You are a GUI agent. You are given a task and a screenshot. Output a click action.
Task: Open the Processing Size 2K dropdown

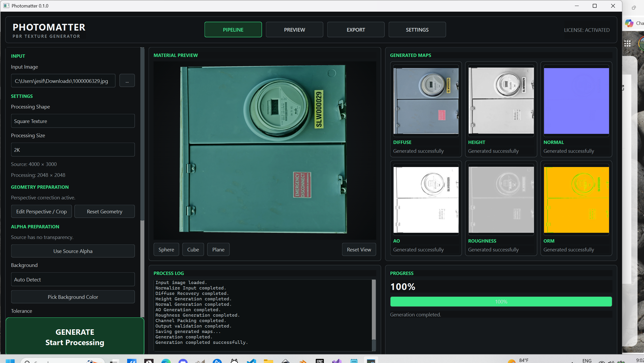click(73, 150)
